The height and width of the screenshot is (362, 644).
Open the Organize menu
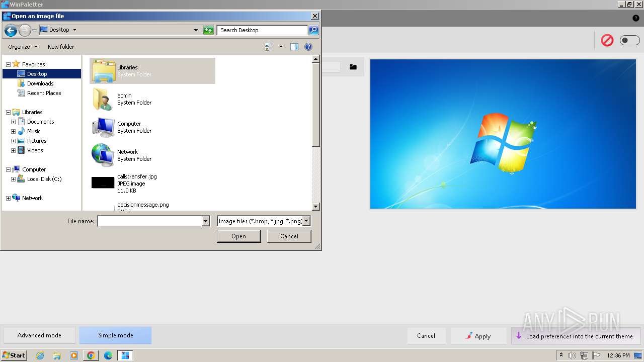(23, 47)
